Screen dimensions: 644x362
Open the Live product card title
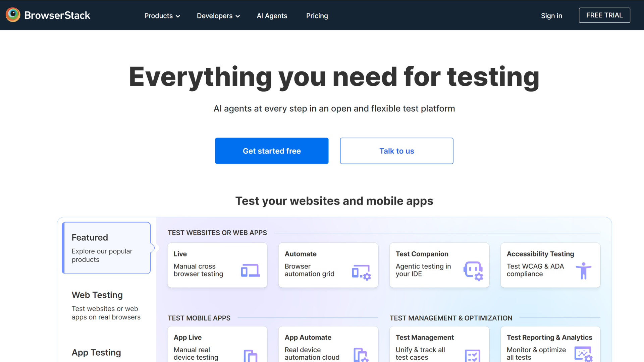[x=180, y=254]
